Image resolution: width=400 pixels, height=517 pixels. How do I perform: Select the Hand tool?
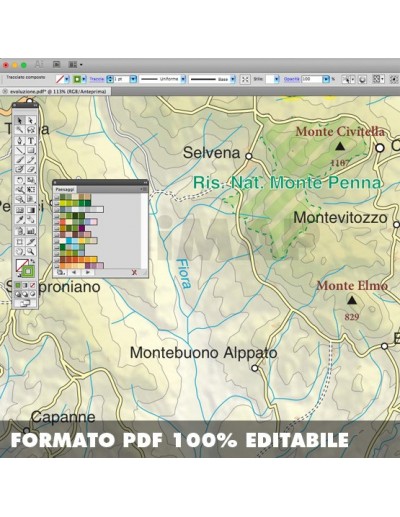pyautogui.click(x=20, y=251)
